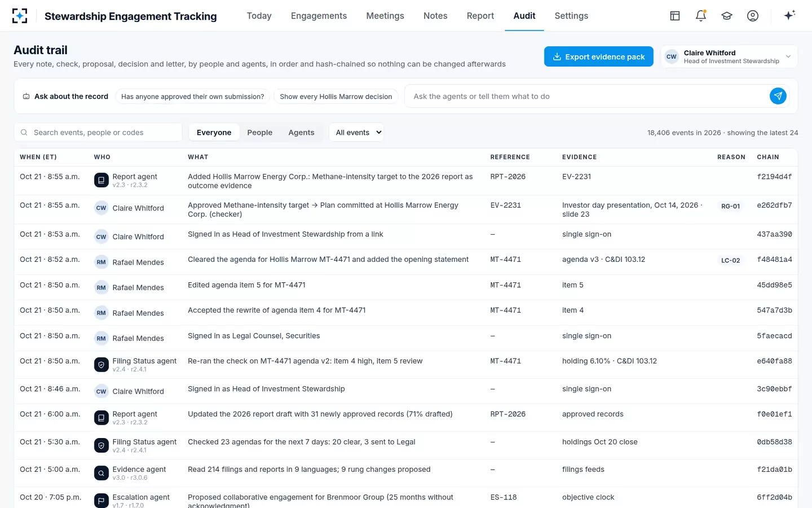Image resolution: width=812 pixels, height=508 pixels.
Task: Click the Report agent icon at 8:55 a.m.
Action: 101,180
